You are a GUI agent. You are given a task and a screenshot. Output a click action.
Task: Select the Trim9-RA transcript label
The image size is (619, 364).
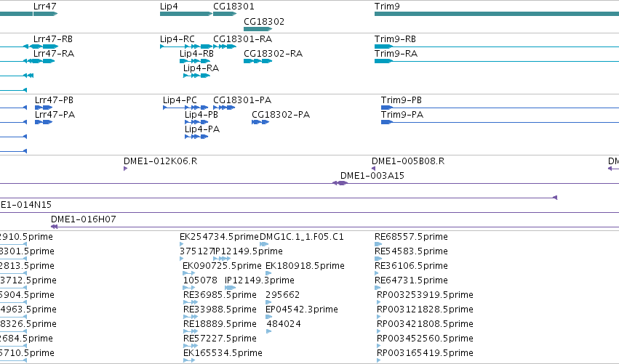click(396, 54)
